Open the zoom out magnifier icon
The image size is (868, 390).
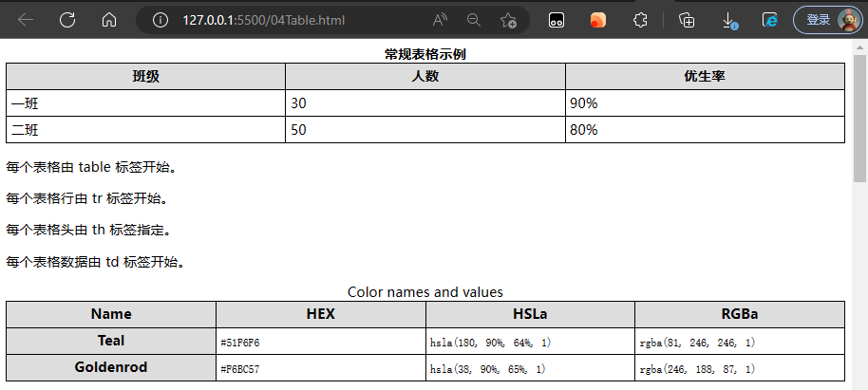coord(473,21)
